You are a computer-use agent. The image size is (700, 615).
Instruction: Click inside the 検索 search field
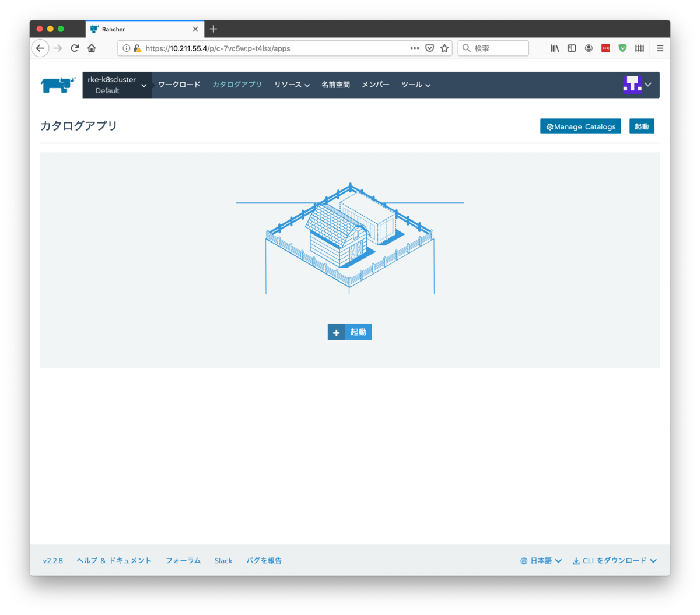tap(493, 48)
